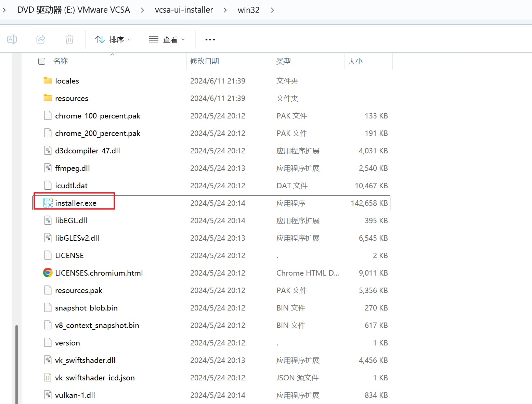Viewport: 532px width, 404px height.
Task: Expand the chevron after vcsa-ui-installer breadcrumb
Action: coord(225,10)
